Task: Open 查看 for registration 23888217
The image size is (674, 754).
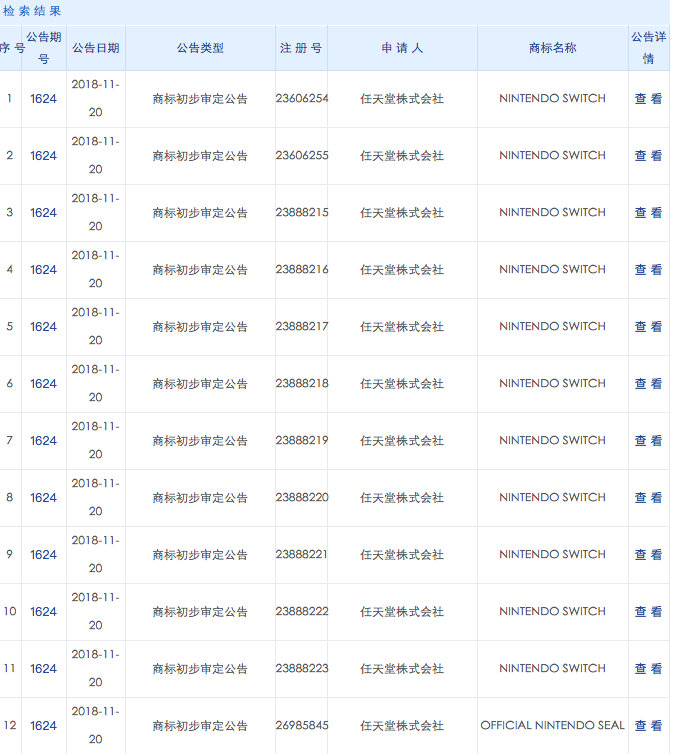Action: pyautogui.click(x=648, y=327)
